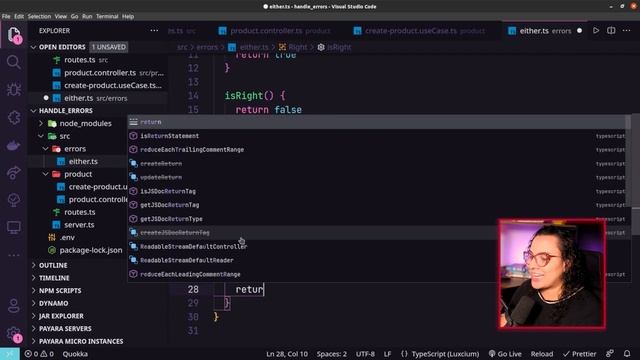Open editor more actions ellipsis

(x=627, y=31)
